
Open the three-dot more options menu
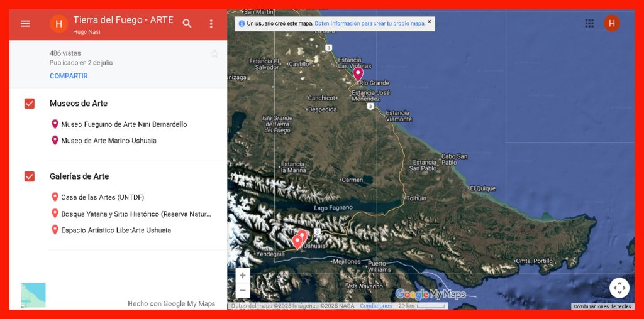pyautogui.click(x=211, y=24)
